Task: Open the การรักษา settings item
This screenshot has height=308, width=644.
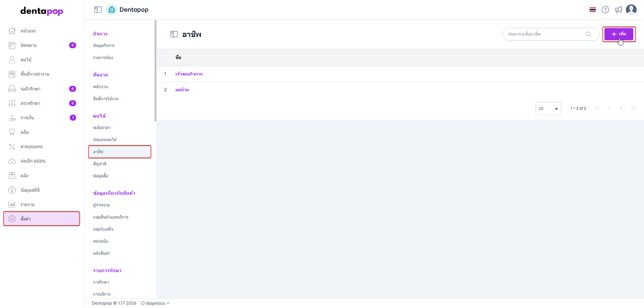Action: [101, 282]
